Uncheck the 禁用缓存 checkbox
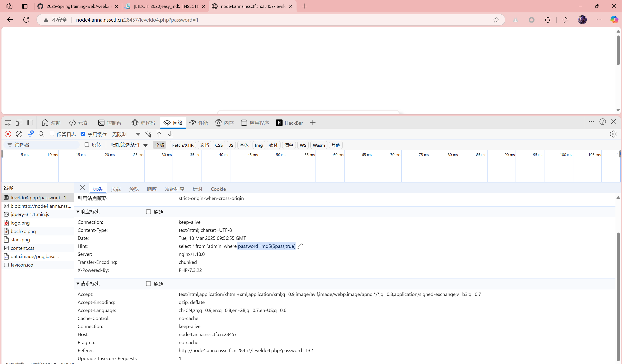Image resolution: width=622 pixels, height=364 pixels. [83, 134]
